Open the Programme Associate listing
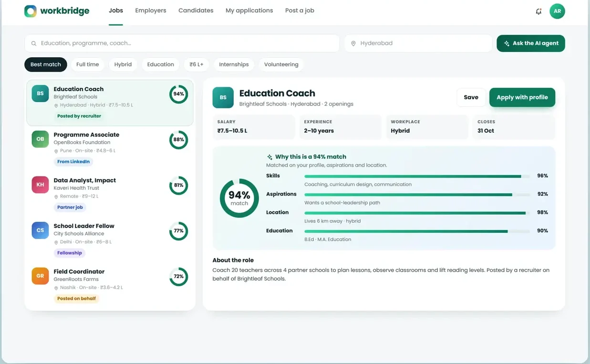The width and height of the screenshot is (590, 364). click(x=110, y=148)
